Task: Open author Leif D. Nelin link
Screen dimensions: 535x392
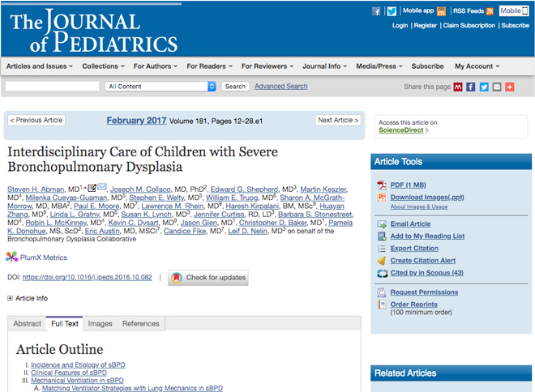Action: 247,231
